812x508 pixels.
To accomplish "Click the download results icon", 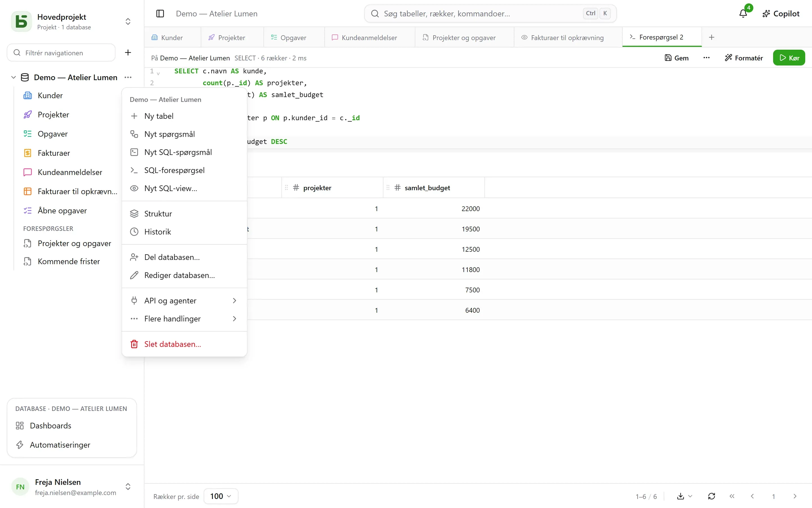I will pyautogui.click(x=680, y=496).
